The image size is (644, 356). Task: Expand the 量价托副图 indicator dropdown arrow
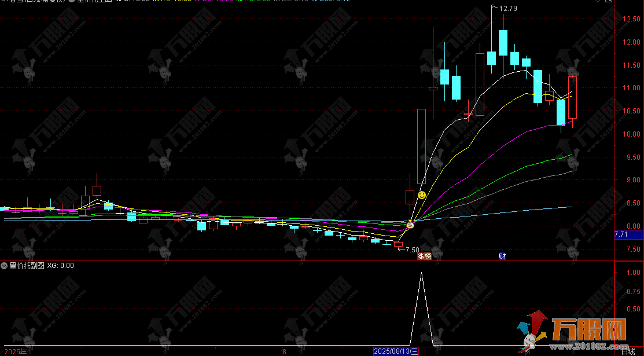coord(4,266)
